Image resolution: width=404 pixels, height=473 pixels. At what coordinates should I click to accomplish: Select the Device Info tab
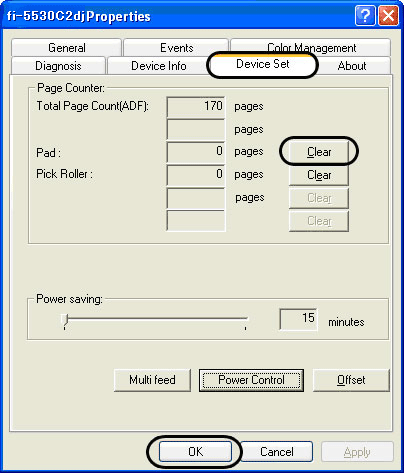point(158,66)
